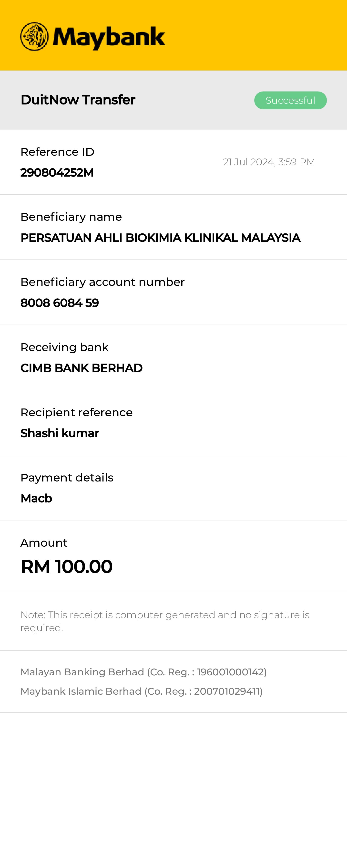The image size is (347, 868).
Task: Click the Beneficiary account number label
Action: (x=102, y=282)
